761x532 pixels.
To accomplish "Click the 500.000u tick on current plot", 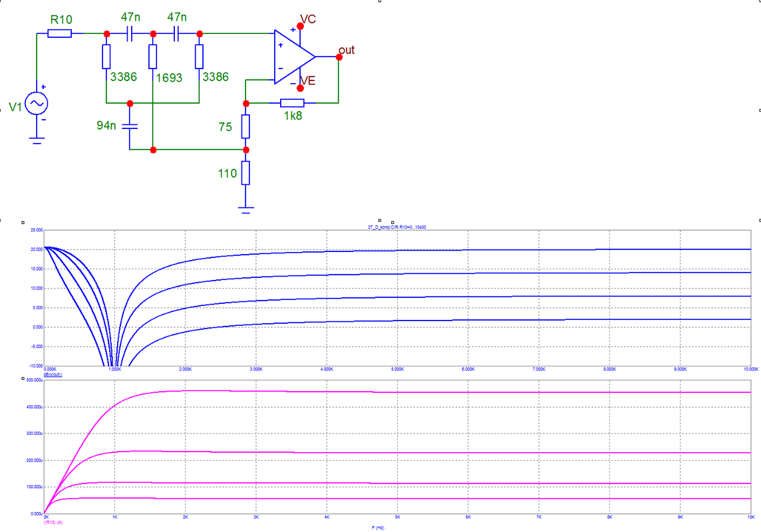I will (35, 380).
